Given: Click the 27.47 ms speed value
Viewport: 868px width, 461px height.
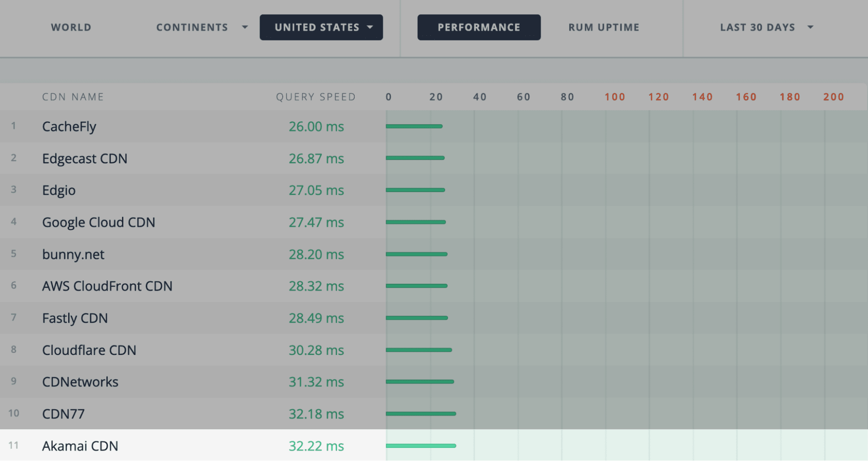Looking at the screenshot, I should pyautogui.click(x=316, y=222).
